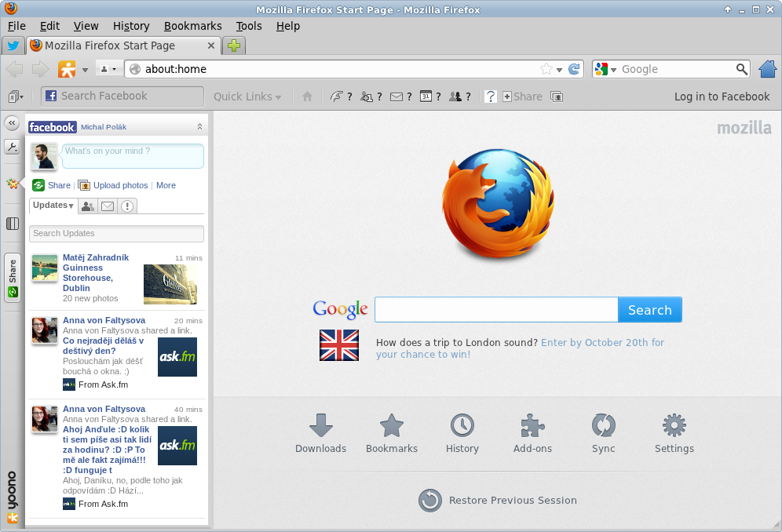Click the Yoono orange figure toolbar icon
Viewport: 782px width, 532px height.
pos(67,69)
